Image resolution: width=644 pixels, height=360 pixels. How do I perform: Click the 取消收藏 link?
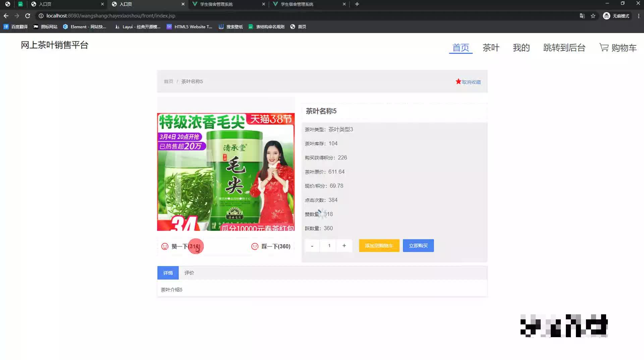(x=471, y=82)
